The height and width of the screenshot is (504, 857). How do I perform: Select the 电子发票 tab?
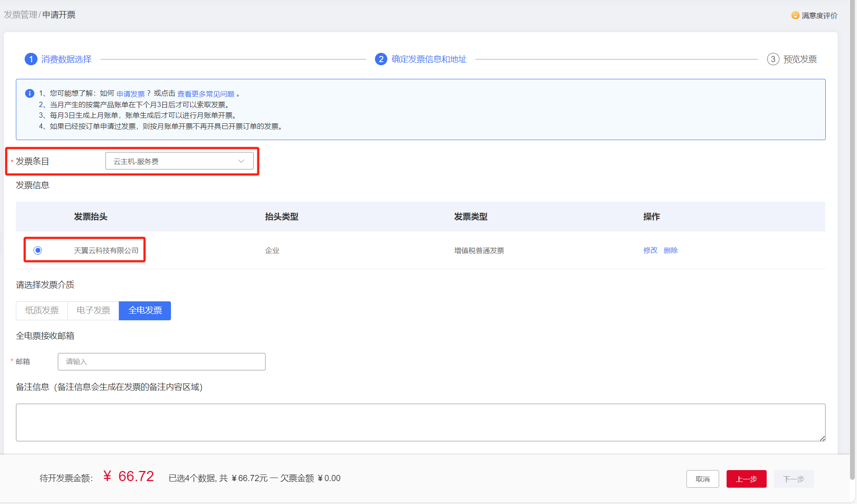point(93,311)
